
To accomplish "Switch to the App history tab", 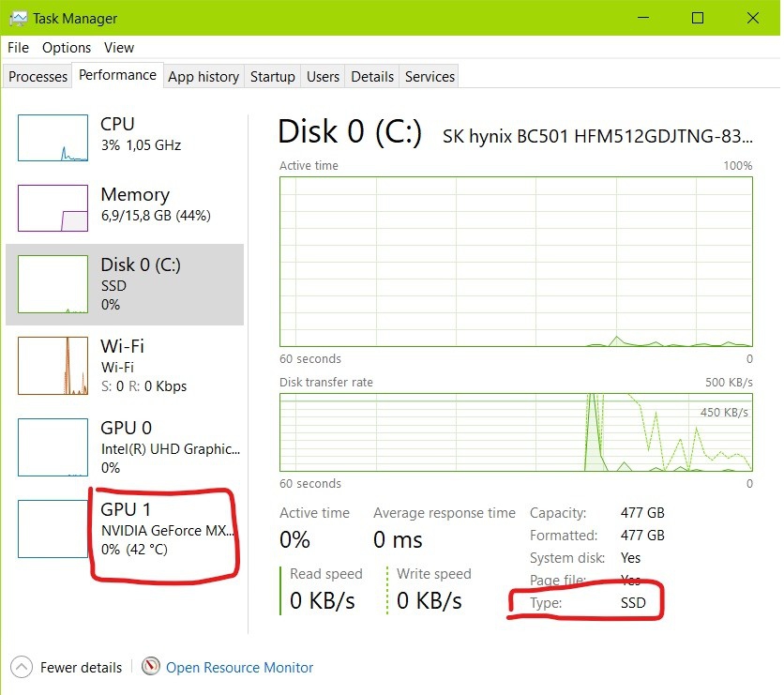I will click(204, 77).
